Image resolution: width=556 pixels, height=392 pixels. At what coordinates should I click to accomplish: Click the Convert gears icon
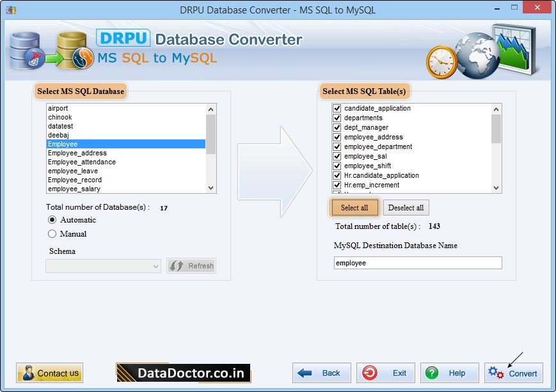tap(496, 373)
